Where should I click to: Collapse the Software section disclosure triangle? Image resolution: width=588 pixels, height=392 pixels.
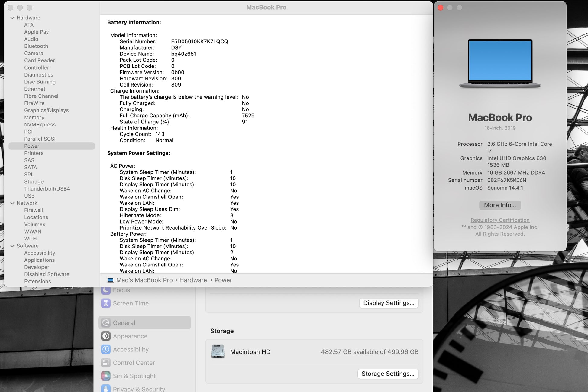[12, 246]
